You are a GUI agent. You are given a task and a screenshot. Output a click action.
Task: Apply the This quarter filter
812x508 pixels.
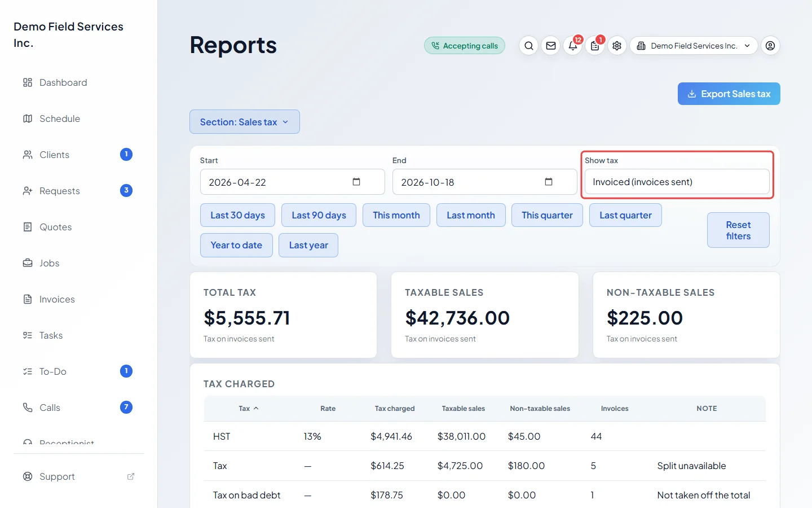547,215
